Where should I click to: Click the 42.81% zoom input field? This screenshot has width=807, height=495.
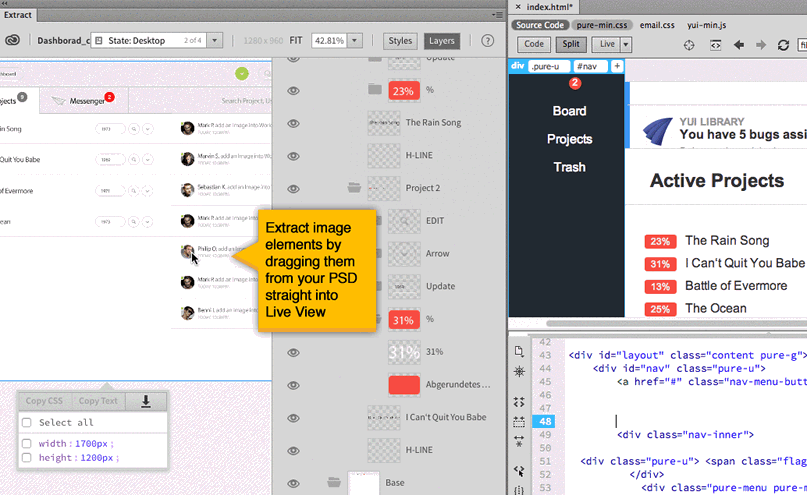(329, 40)
